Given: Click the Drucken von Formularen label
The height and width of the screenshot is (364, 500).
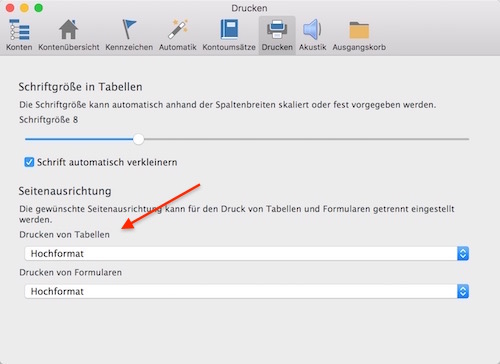Looking at the screenshot, I should click(70, 272).
